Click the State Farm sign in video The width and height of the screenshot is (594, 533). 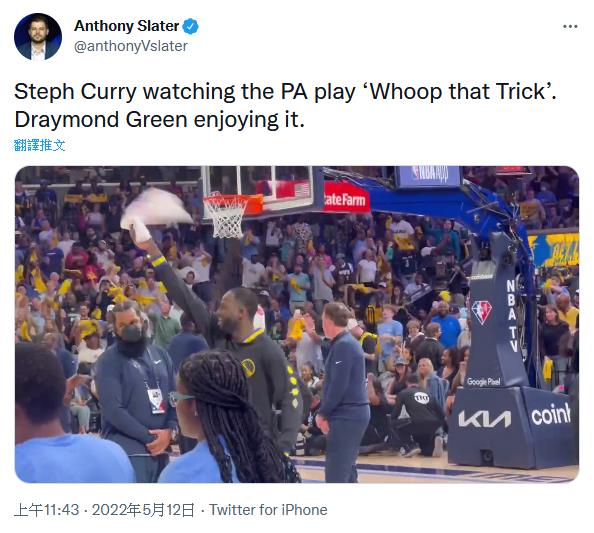coord(345,198)
